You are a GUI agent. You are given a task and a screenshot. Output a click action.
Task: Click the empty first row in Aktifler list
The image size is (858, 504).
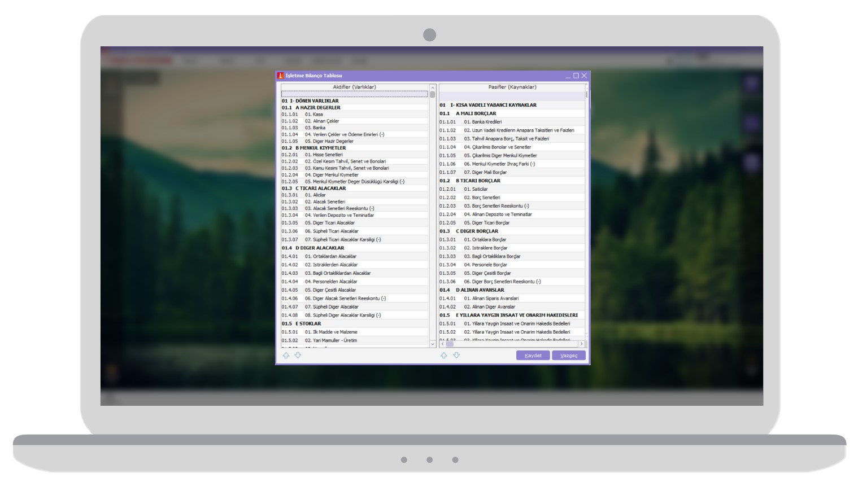click(x=354, y=94)
